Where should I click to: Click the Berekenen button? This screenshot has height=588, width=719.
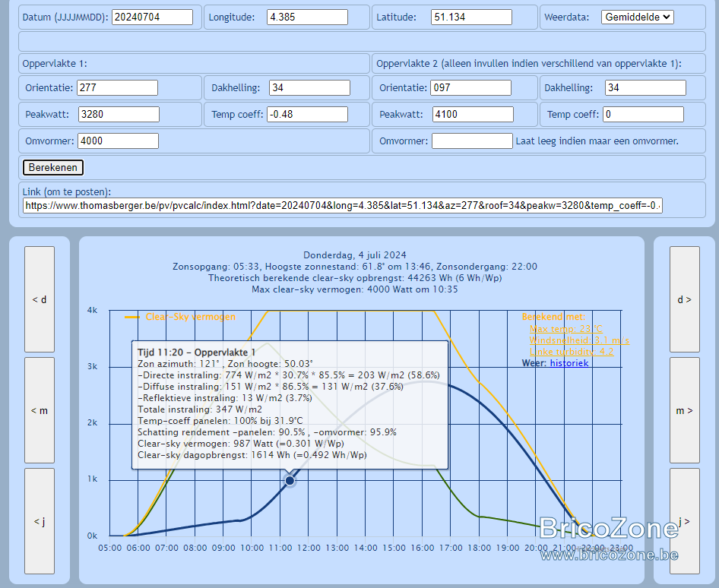(x=53, y=167)
